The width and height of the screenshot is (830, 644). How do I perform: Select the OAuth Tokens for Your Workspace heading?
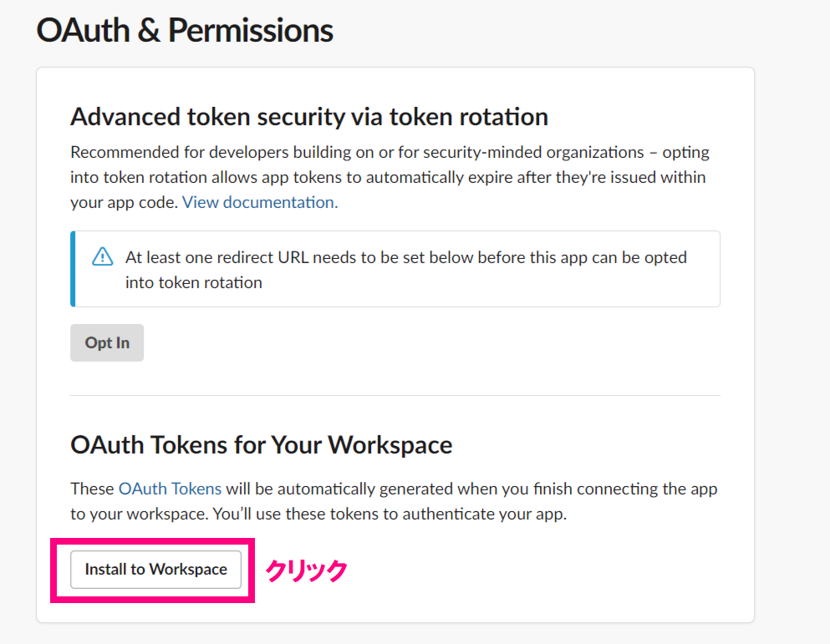262,444
